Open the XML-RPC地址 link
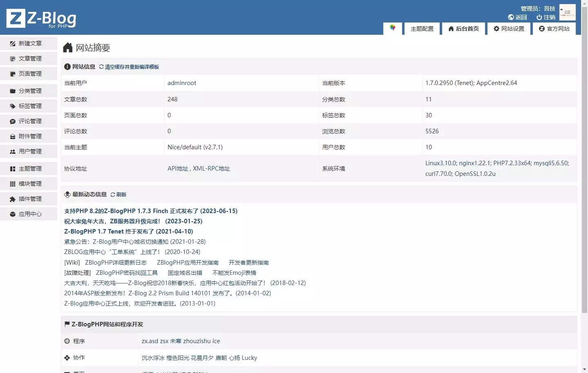Viewport: 588px width, 373px height. click(212, 169)
